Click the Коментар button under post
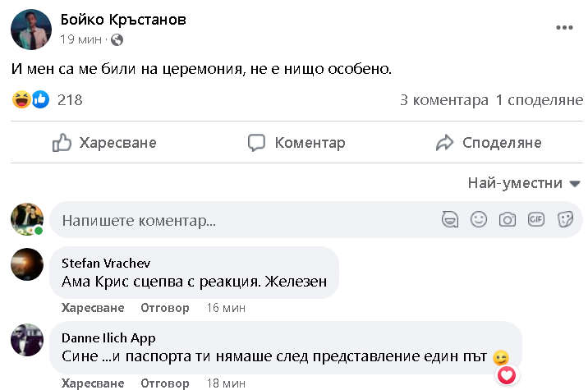 [x=297, y=143]
